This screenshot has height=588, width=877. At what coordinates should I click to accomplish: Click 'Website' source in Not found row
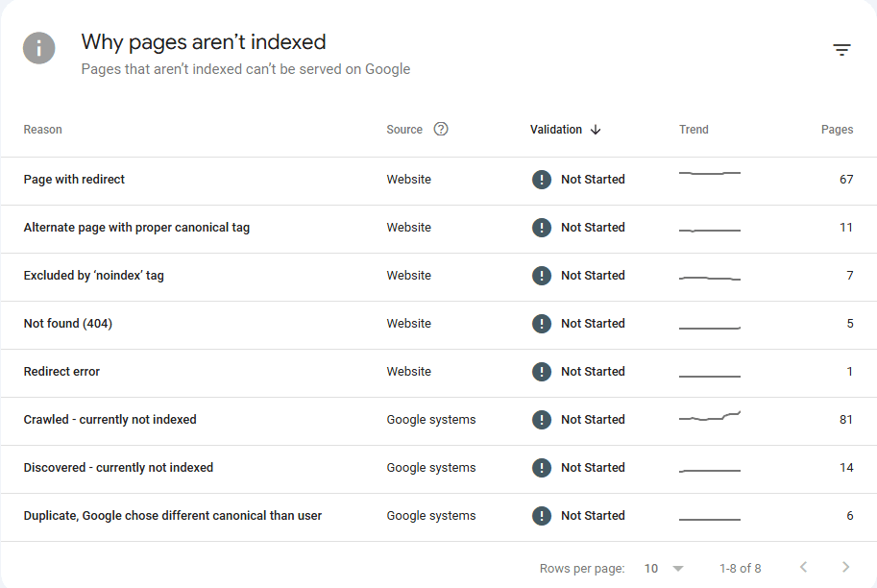click(409, 324)
